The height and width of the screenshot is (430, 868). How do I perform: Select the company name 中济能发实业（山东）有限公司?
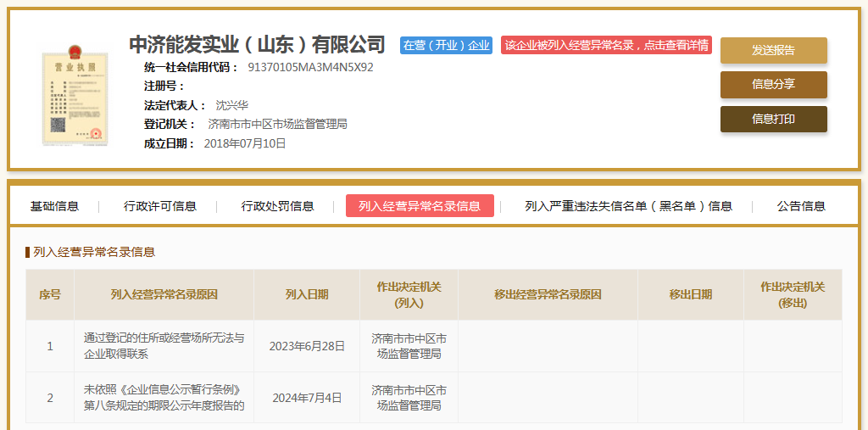(x=257, y=44)
